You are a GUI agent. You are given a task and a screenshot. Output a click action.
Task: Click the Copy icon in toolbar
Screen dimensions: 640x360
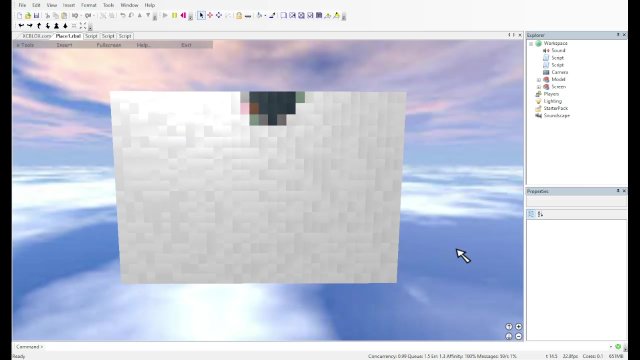(56, 16)
